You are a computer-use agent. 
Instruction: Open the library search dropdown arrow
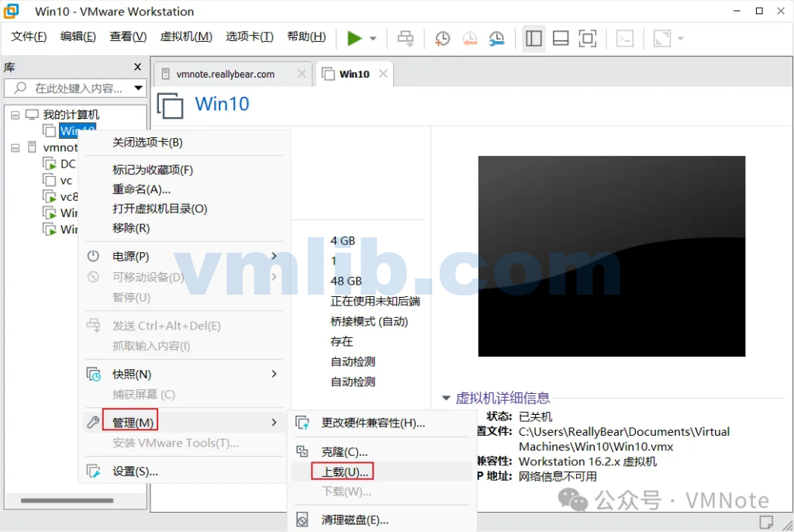[x=138, y=88]
